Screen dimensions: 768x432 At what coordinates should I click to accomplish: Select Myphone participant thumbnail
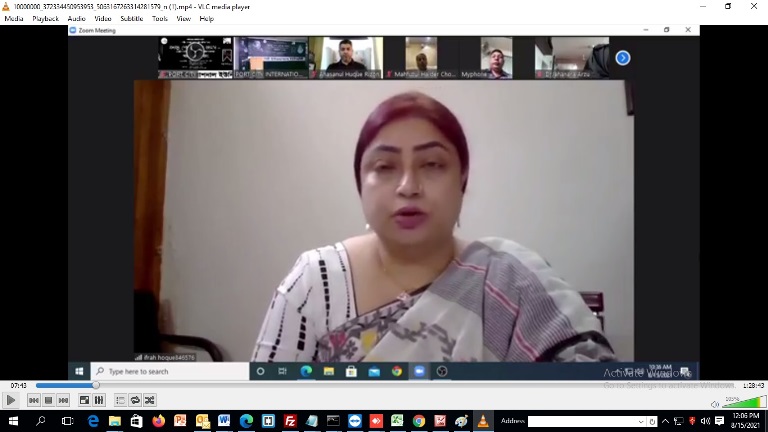[496, 58]
